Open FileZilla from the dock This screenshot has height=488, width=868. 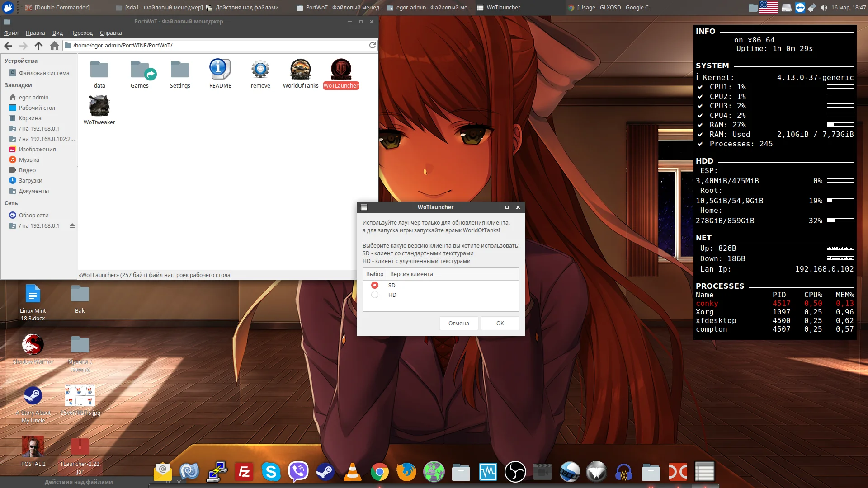tap(244, 472)
